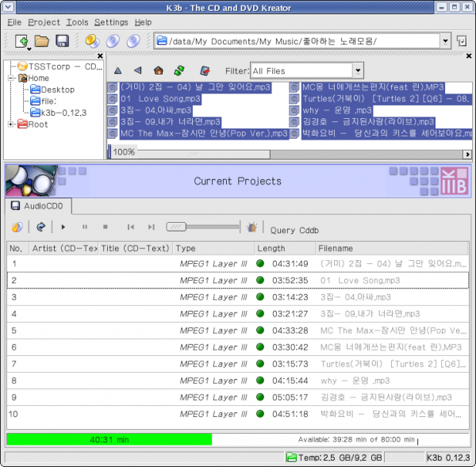Click the Temp: 2.5 GB/9.2 GB status text
476x467 pixels.
click(x=340, y=457)
